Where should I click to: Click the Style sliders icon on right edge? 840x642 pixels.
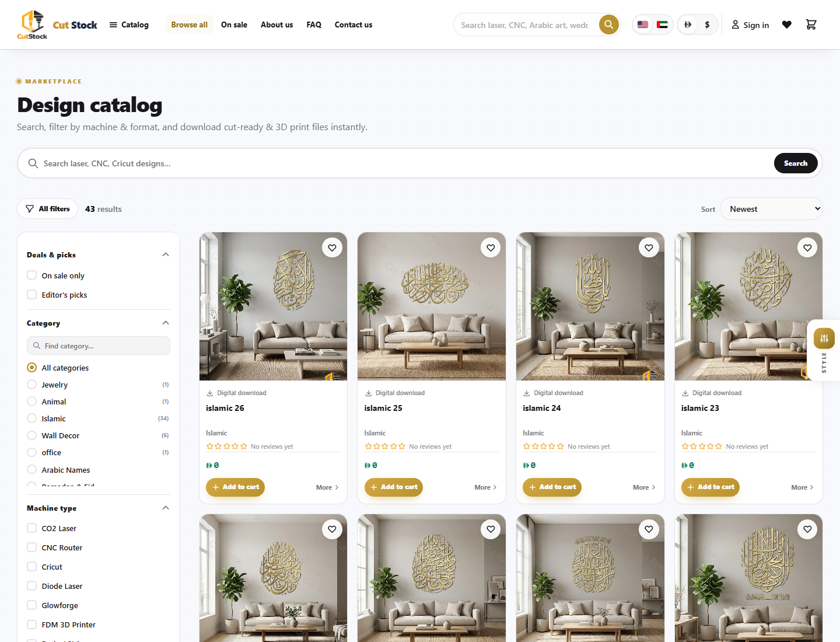pos(824,339)
